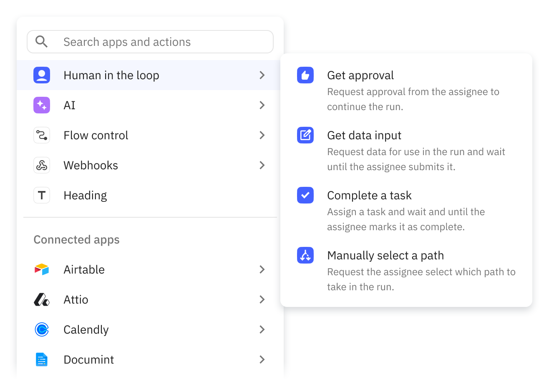Open the Human in the loop category
This screenshot has width=549, height=392.
(x=111, y=75)
